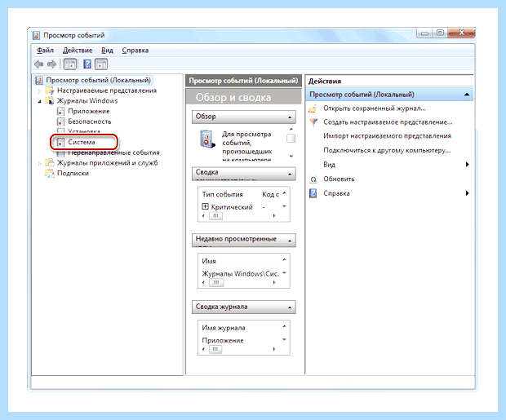Click the Журналы приложений и служб folder icon

tap(49, 163)
